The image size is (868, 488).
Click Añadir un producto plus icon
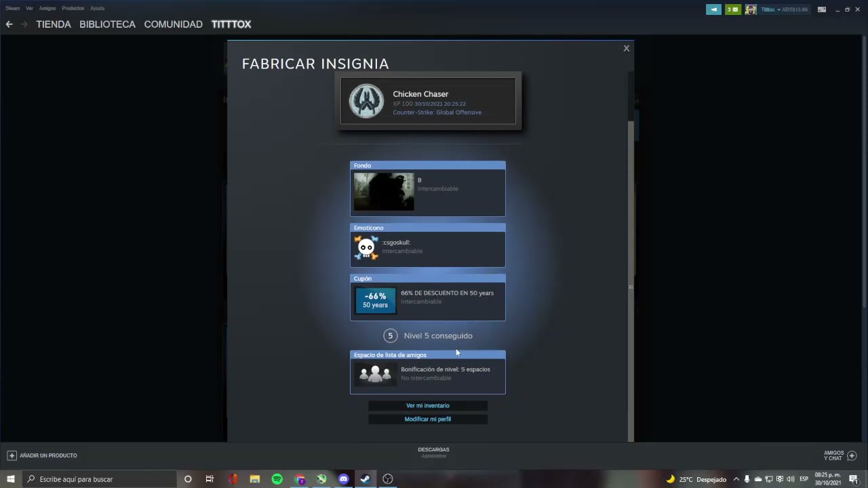tap(12, 455)
